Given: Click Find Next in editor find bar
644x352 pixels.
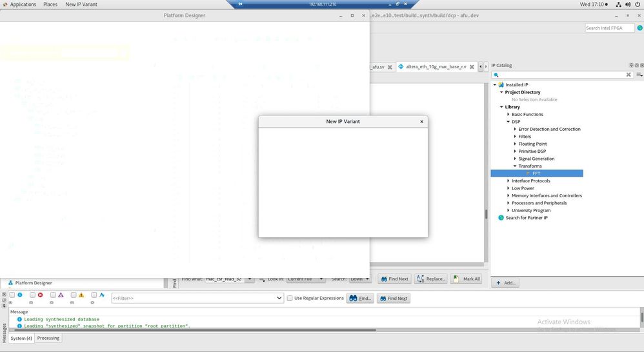Looking at the screenshot, I should point(394,279).
